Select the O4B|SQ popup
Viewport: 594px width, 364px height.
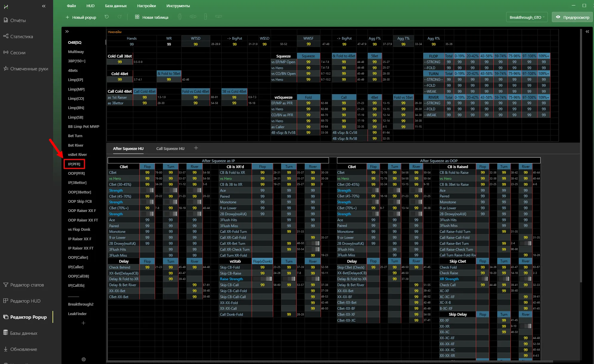75,42
